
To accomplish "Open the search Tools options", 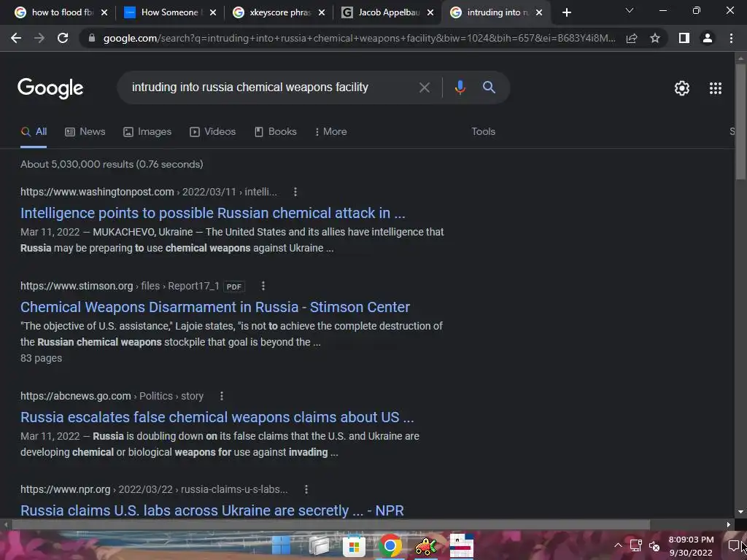I will 483,132.
